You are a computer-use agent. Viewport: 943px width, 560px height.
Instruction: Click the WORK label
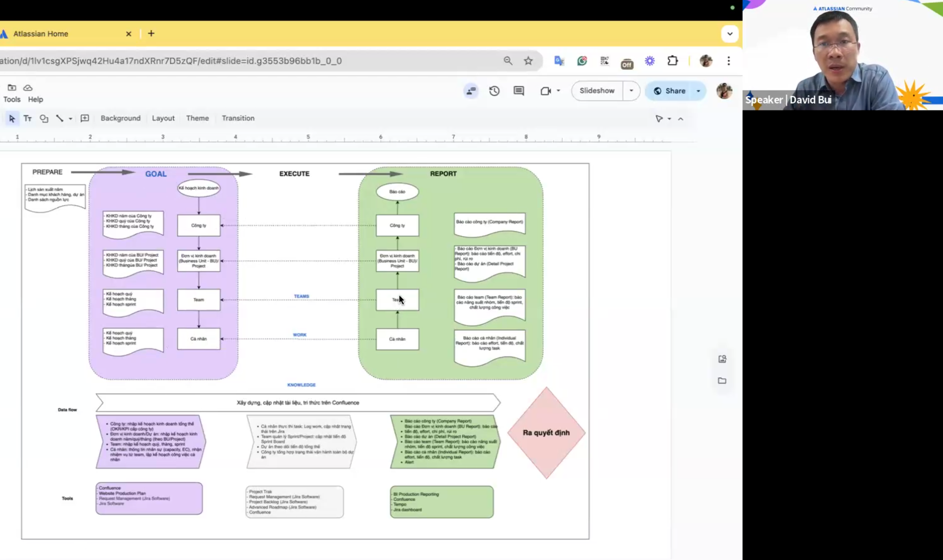tap(300, 335)
